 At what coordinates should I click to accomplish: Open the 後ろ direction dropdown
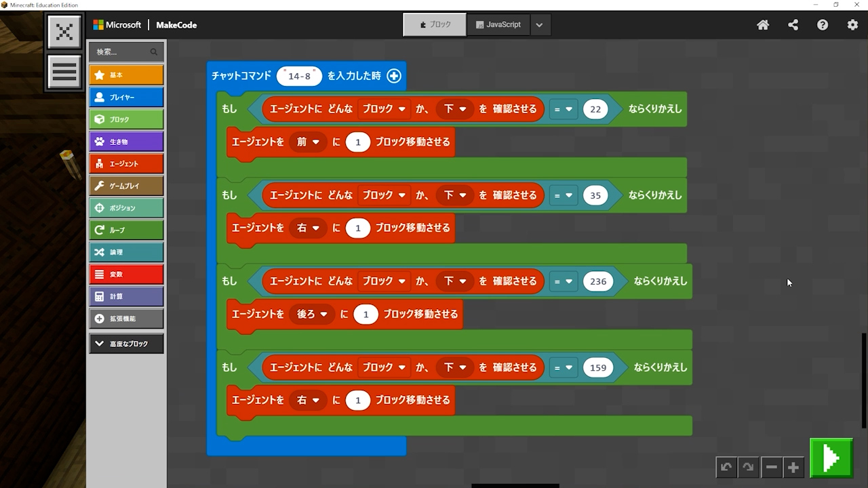click(x=311, y=314)
